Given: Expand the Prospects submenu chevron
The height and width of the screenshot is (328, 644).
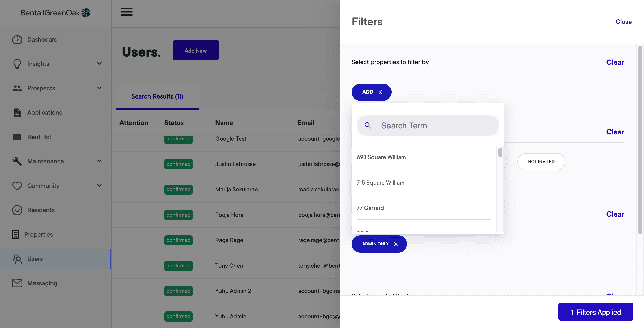Looking at the screenshot, I should tap(99, 88).
